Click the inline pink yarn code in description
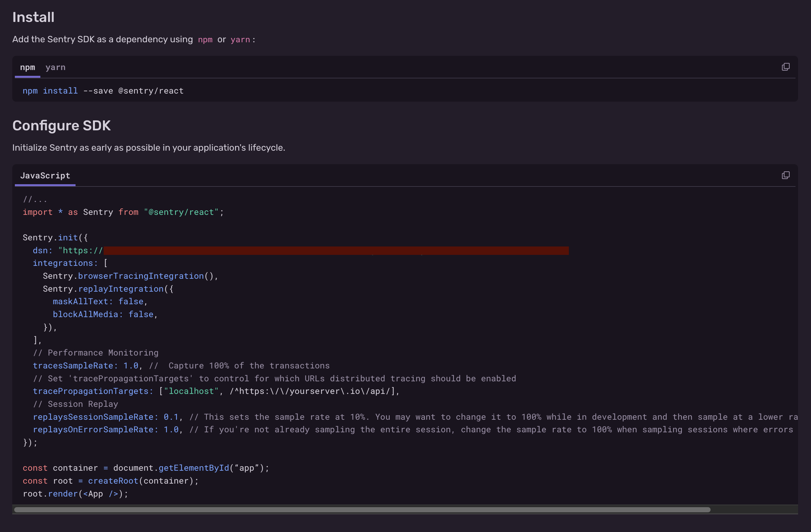 click(x=240, y=39)
